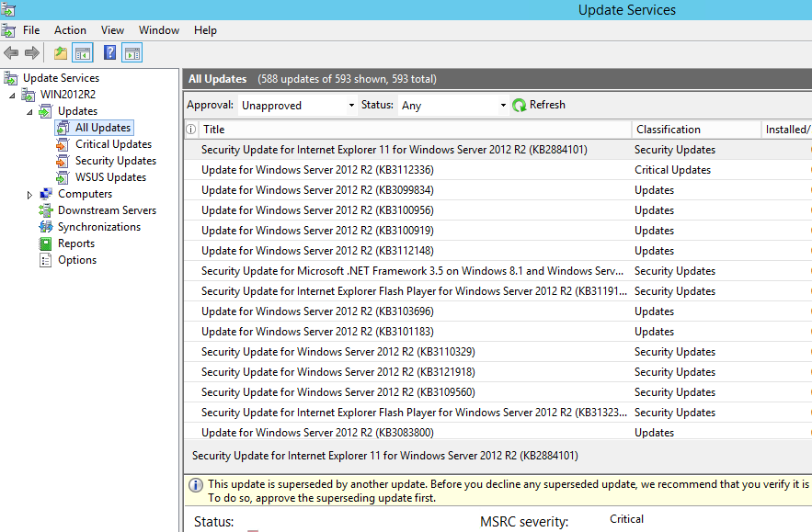
Task: Open the Status dropdown set to Any
Action: tap(453, 106)
